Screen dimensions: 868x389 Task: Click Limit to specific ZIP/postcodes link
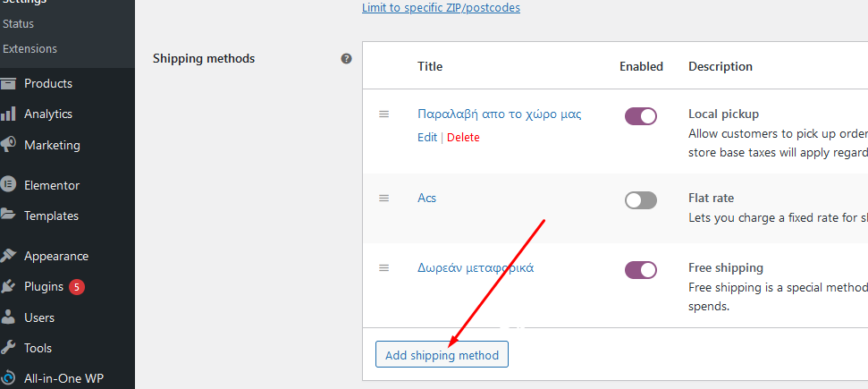441,8
